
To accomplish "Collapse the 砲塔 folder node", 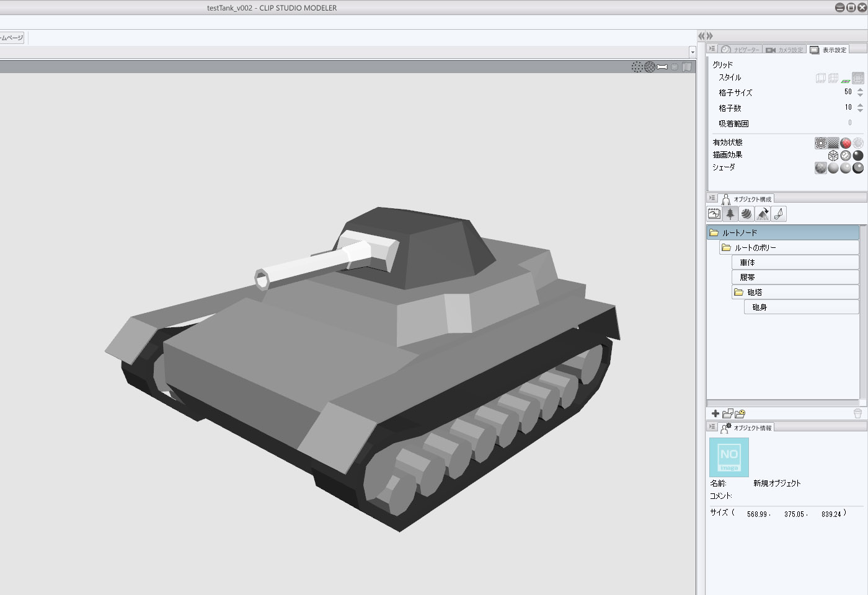I will tap(738, 293).
